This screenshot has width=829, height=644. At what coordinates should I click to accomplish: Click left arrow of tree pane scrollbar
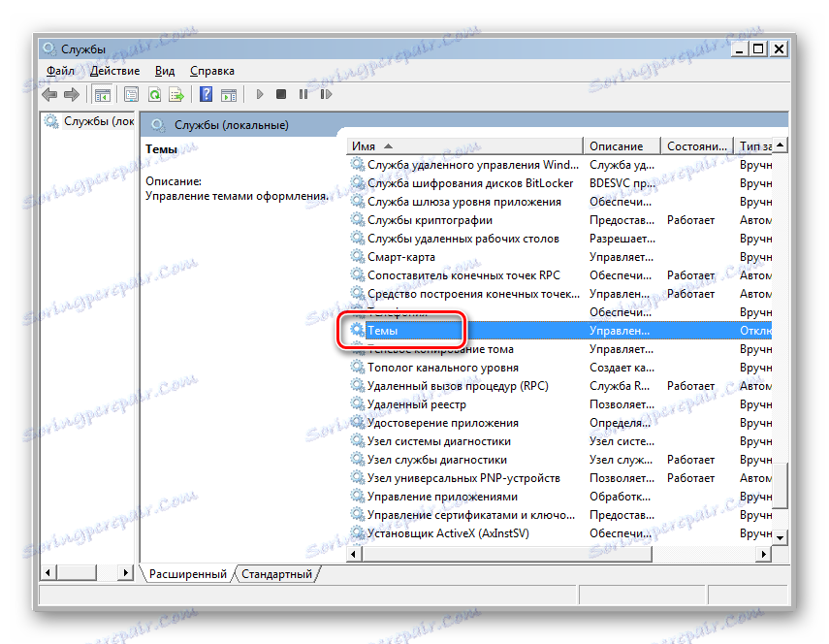48,572
